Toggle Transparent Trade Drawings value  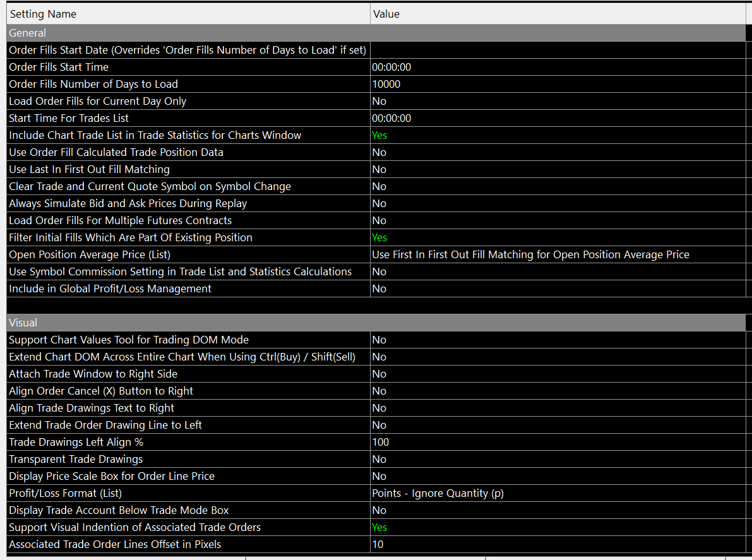558,459
